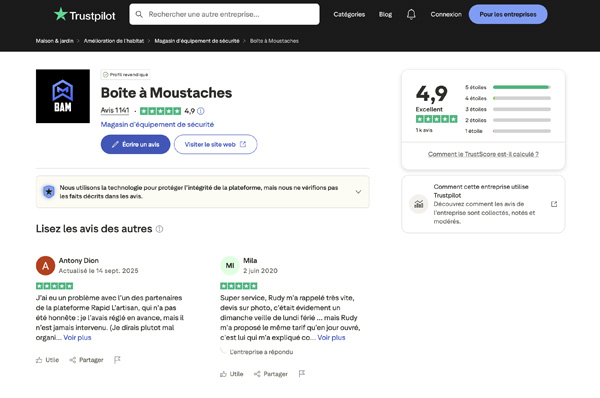Filter reviews by 5 étoiles

tap(508, 87)
